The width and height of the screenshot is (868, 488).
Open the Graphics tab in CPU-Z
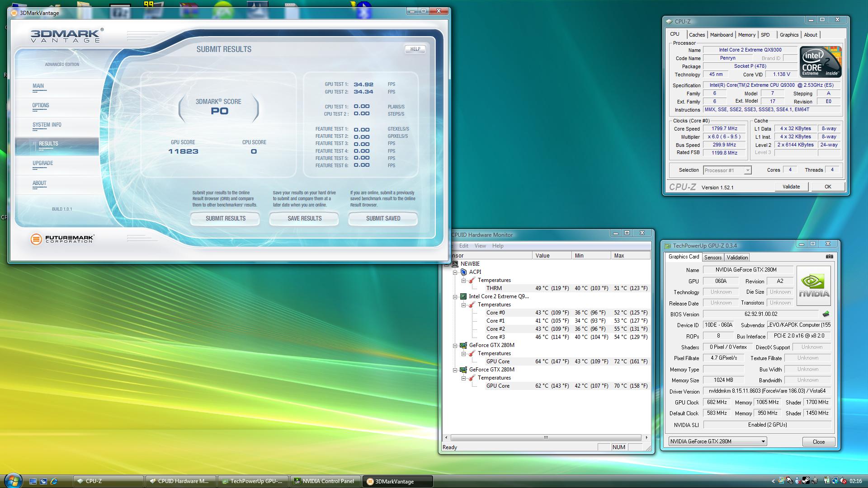pyautogui.click(x=789, y=35)
